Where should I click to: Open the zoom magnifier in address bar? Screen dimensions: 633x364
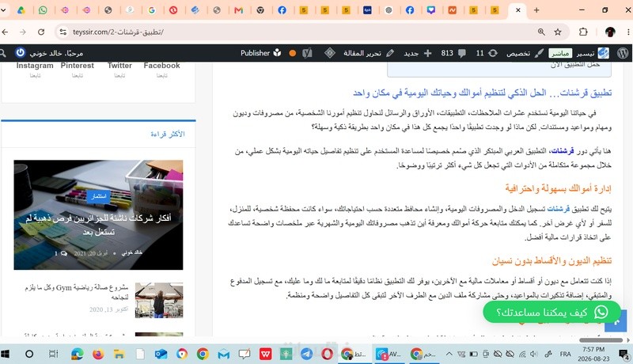(541, 32)
